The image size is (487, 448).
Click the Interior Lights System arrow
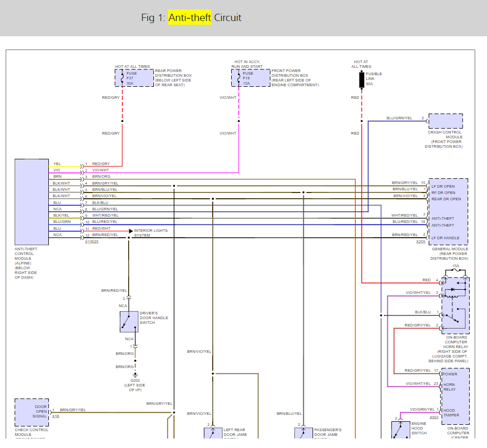click(x=130, y=230)
